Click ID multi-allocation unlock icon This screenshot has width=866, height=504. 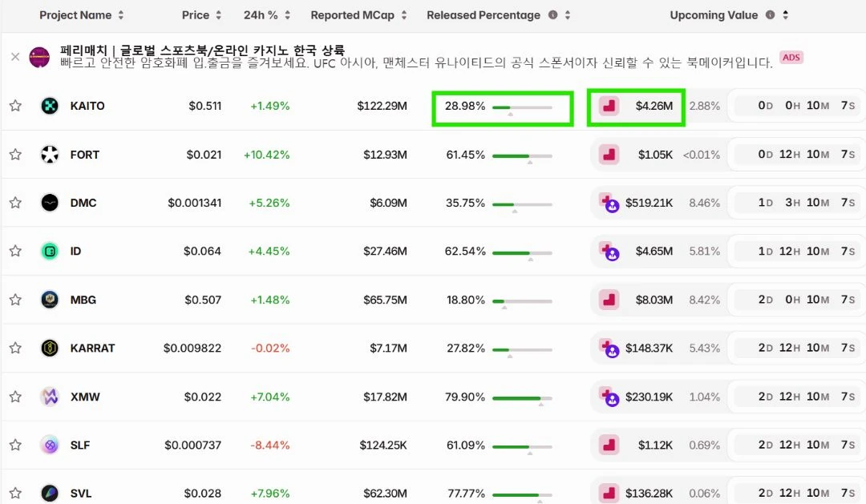click(x=609, y=251)
